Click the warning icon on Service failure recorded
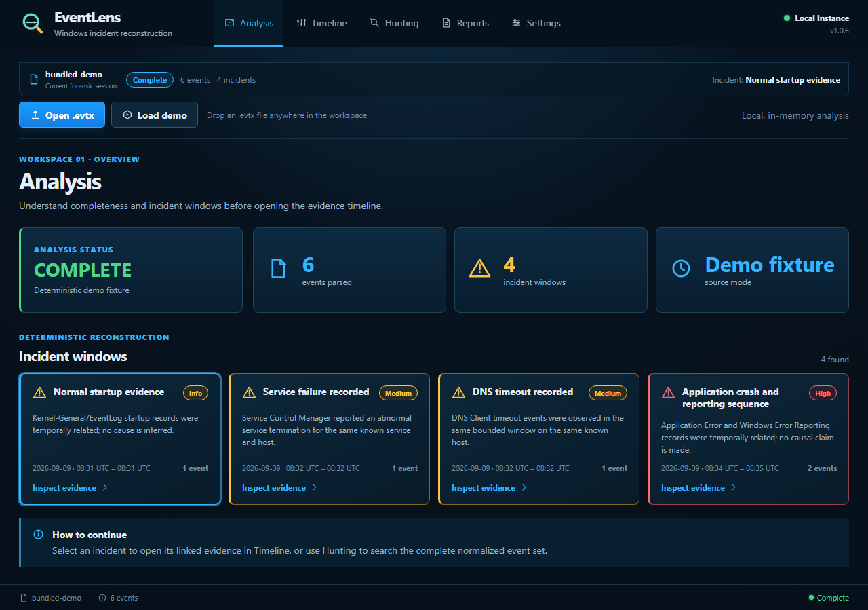Viewport: 868px width, 610px height. pos(249,392)
